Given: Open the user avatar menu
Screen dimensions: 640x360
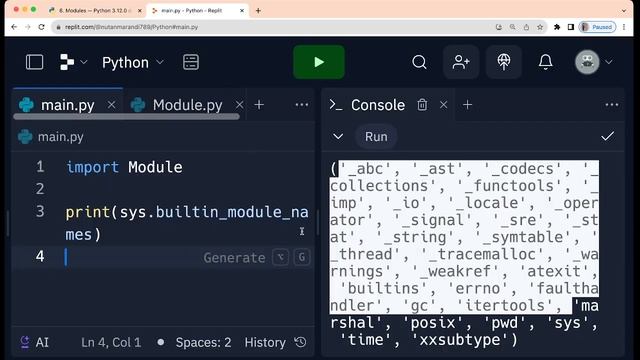Looking at the screenshot, I should click(587, 62).
